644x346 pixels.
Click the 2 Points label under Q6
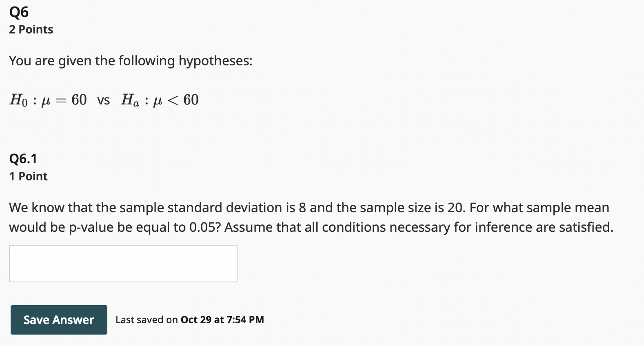click(31, 29)
